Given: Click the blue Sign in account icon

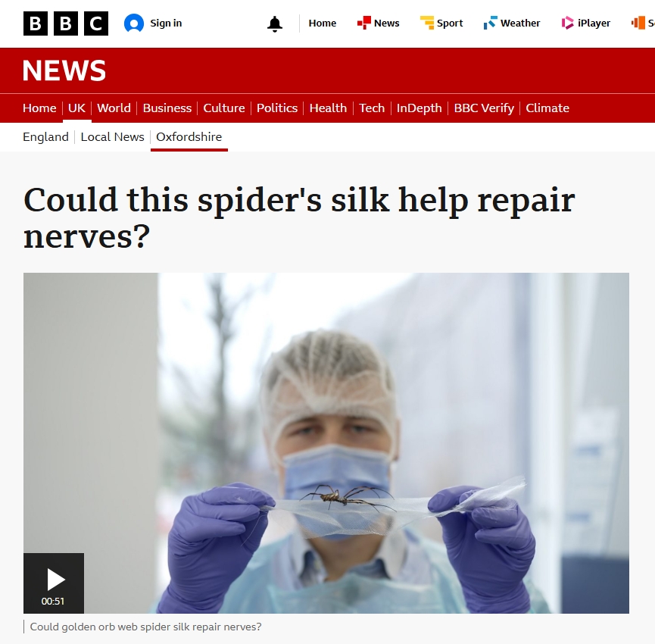Looking at the screenshot, I should [134, 23].
